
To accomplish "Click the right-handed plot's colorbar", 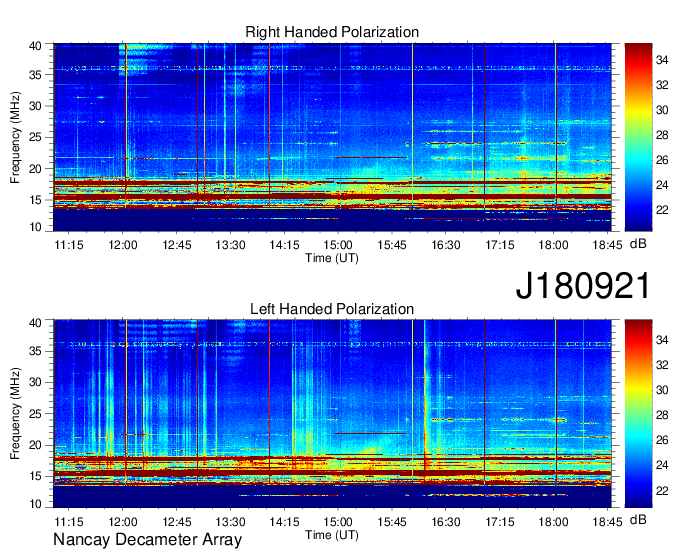I will click(x=638, y=137).
